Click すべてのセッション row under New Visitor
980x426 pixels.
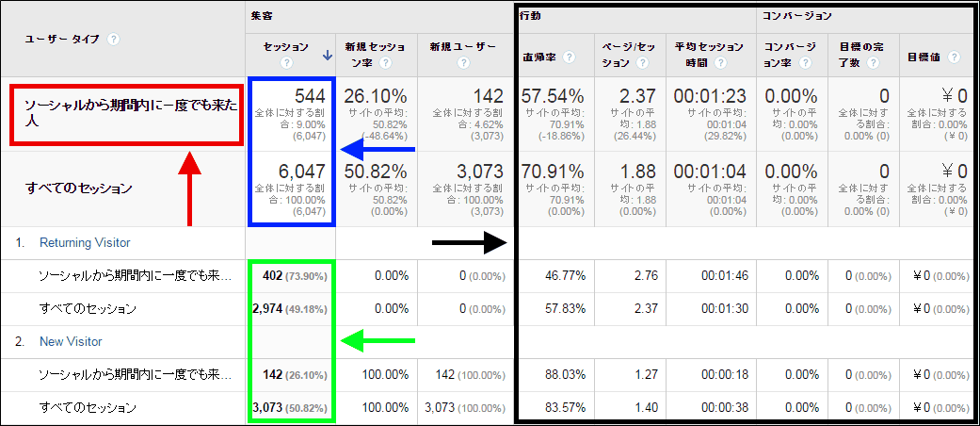[87, 408]
